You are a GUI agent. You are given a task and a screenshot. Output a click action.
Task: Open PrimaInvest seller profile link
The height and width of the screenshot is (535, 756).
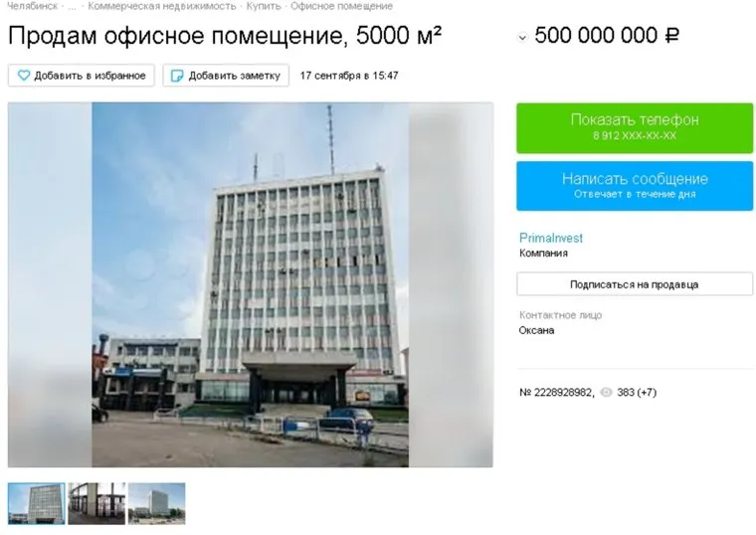tap(551, 238)
